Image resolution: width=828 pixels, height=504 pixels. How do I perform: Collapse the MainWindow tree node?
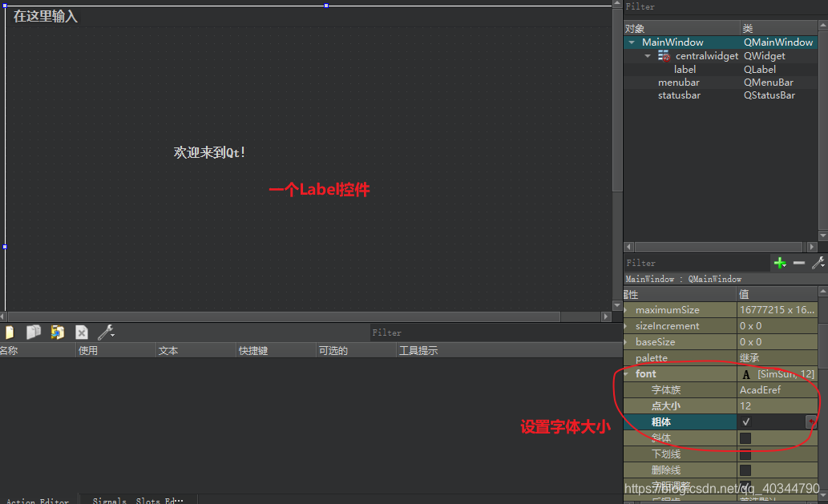(x=632, y=42)
